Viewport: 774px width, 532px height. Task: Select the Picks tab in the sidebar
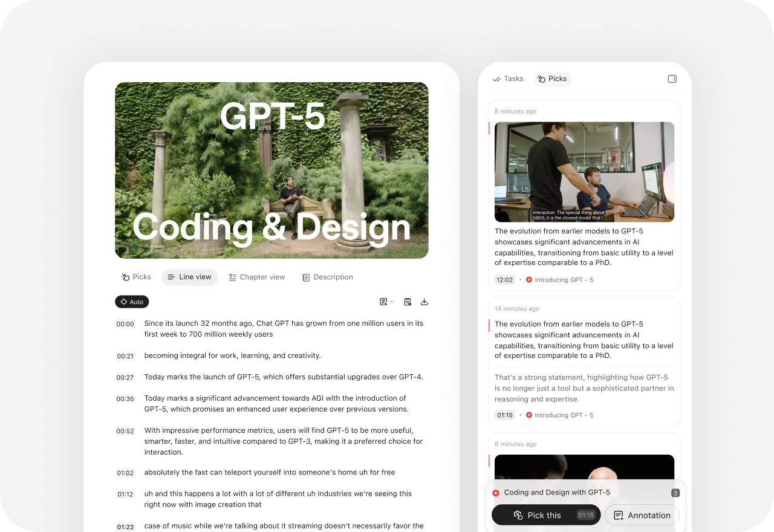pyautogui.click(x=552, y=79)
